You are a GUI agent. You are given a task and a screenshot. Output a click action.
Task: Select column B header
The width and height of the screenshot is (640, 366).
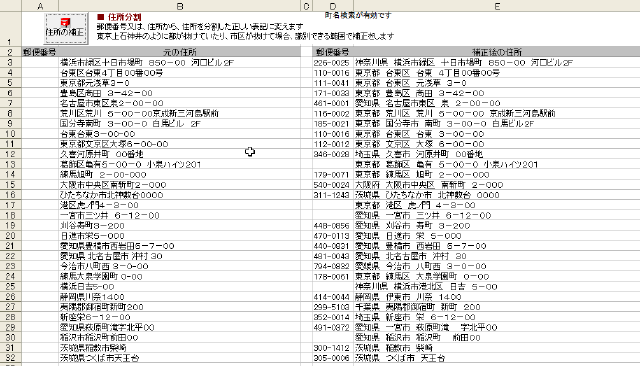tap(180, 6)
